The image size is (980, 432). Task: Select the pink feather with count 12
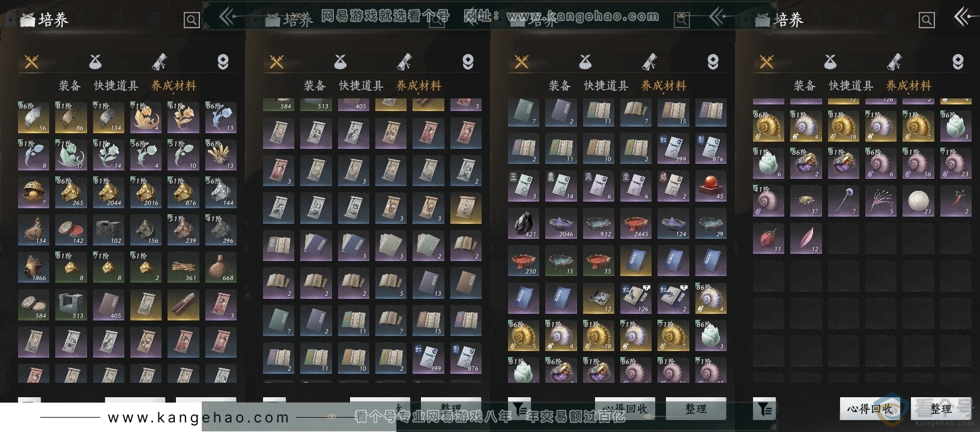[x=805, y=238]
